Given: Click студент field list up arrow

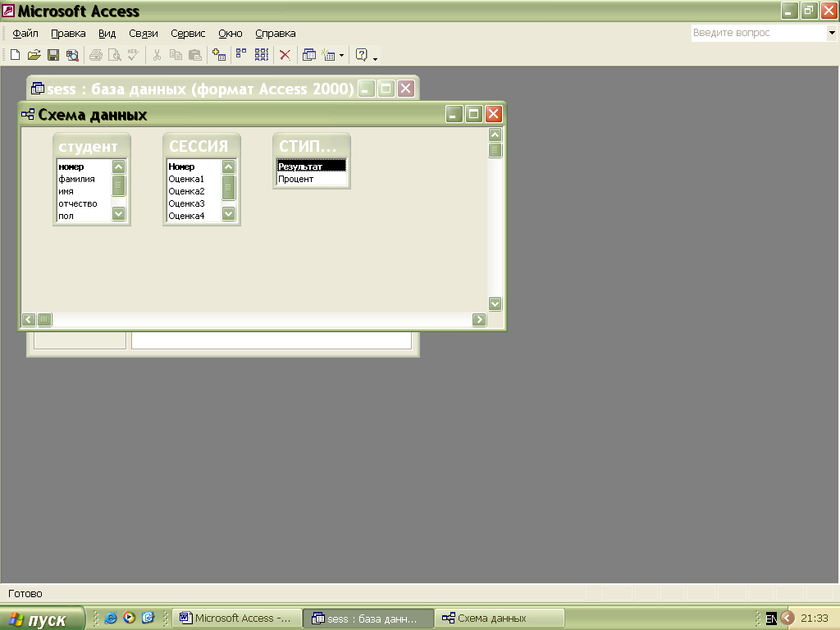Looking at the screenshot, I should [118, 167].
